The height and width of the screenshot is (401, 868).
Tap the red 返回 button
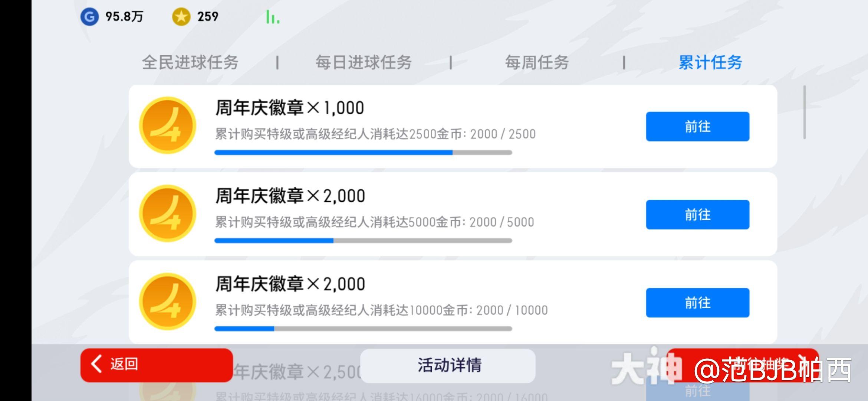tap(157, 365)
